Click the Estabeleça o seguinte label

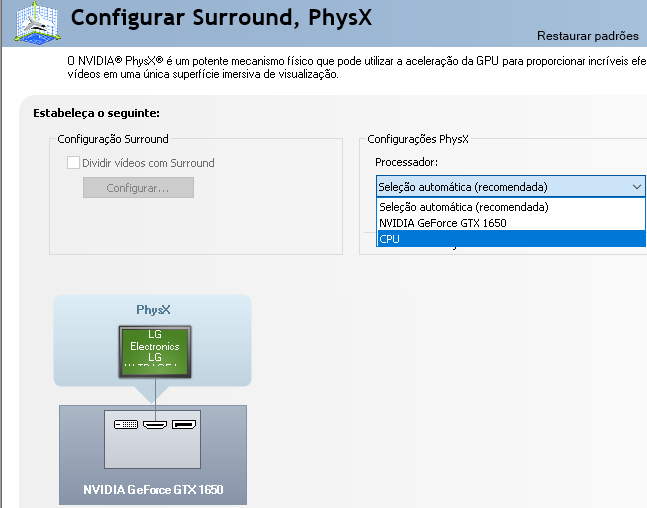point(97,113)
